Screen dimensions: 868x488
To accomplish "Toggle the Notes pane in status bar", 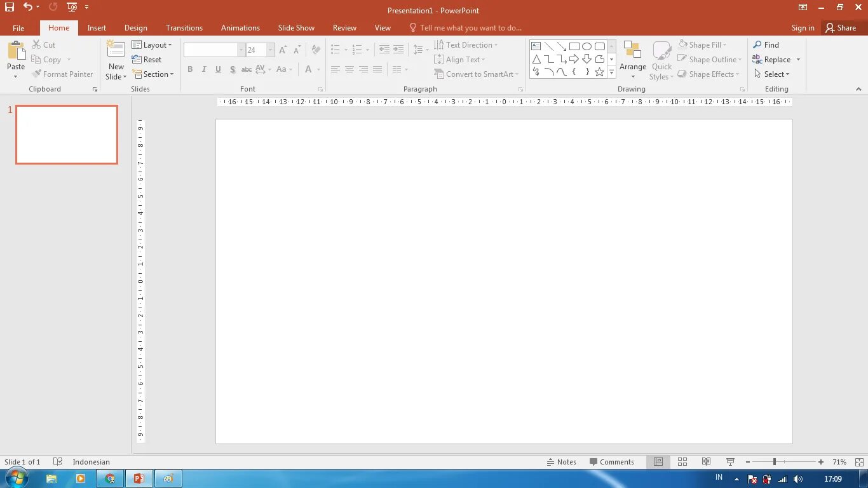I will (x=561, y=462).
